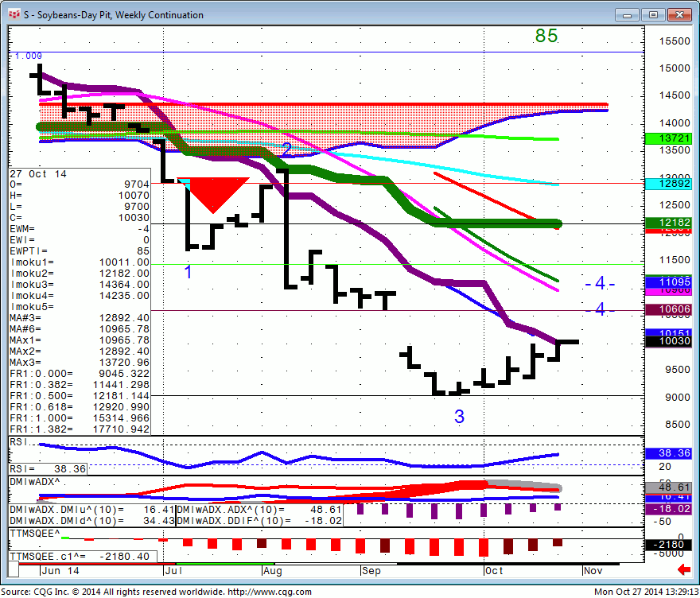The image size is (700, 598).
Task: Click the blue Elliott wave '3' label
Action: point(460,417)
